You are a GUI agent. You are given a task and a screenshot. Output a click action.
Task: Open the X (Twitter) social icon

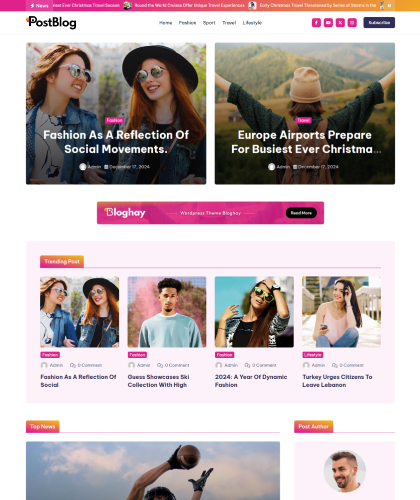340,23
